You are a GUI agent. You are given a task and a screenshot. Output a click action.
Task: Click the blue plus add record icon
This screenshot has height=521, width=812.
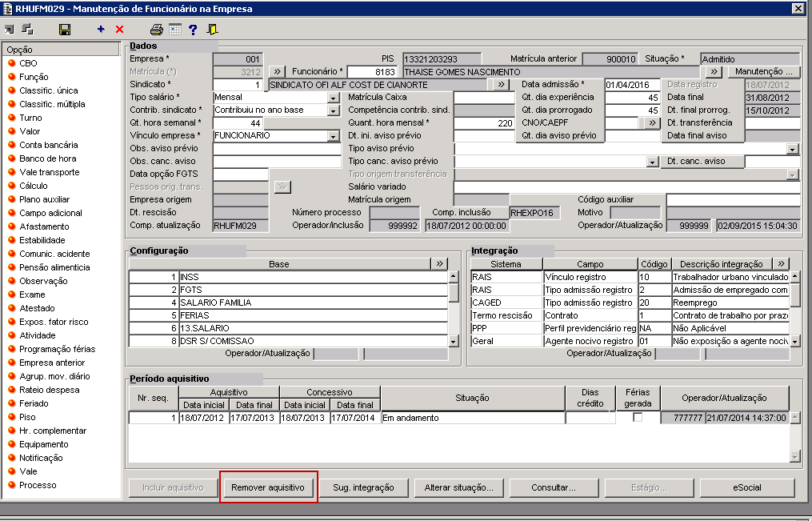click(101, 30)
